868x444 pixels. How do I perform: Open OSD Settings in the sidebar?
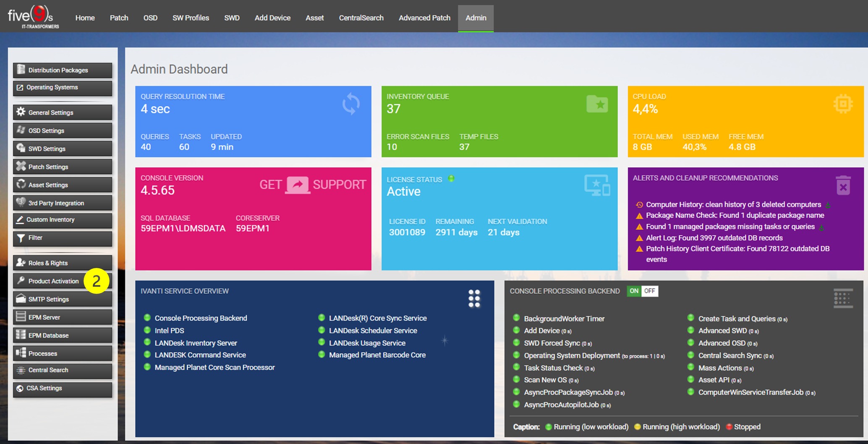63,130
